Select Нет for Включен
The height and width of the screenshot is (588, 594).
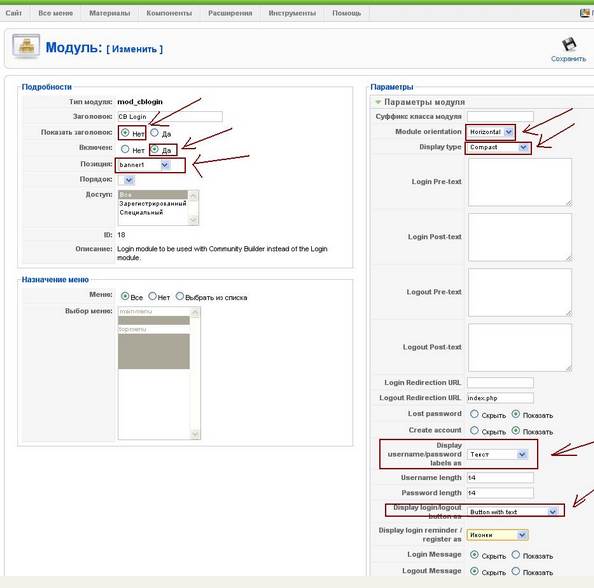pos(125,149)
